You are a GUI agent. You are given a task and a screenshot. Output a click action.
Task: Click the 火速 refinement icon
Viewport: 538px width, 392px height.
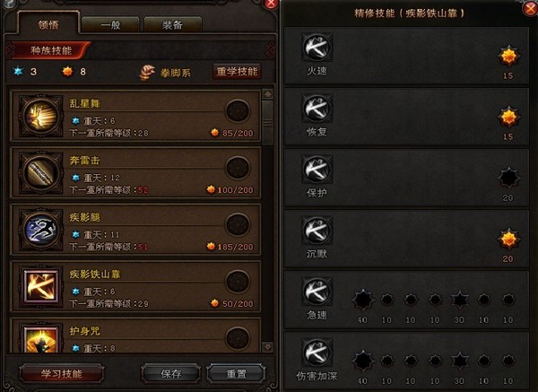tap(317, 48)
